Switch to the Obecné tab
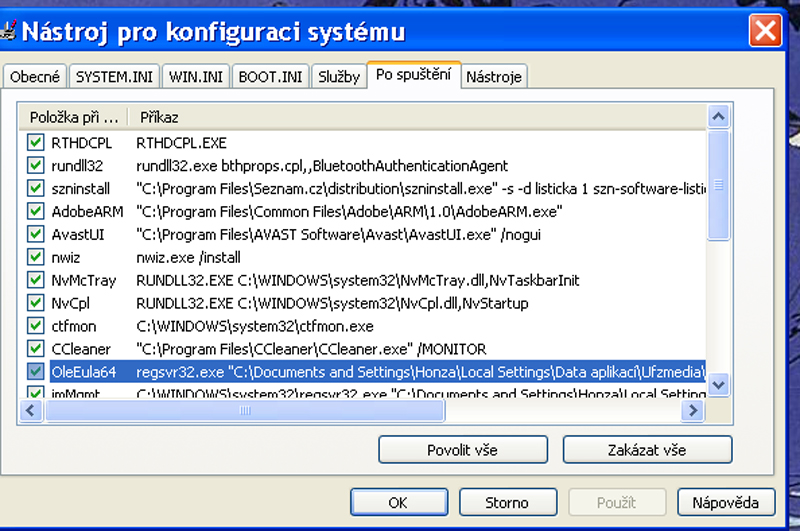The width and height of the screenshot is (800, 531). pos(36,77)
